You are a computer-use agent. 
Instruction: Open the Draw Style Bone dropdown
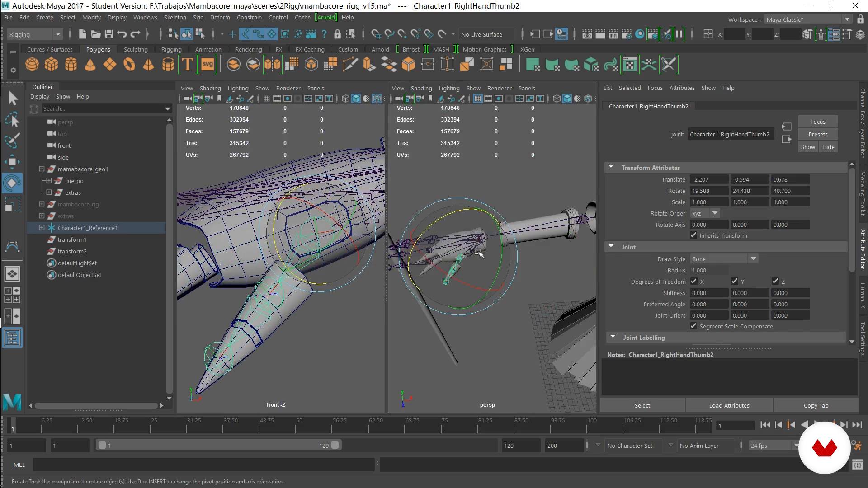[x=724, y=259]
